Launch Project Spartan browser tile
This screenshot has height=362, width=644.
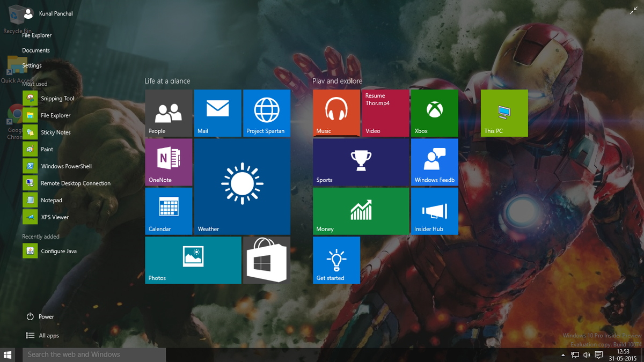pyautogui.click(x=267, y=113)
